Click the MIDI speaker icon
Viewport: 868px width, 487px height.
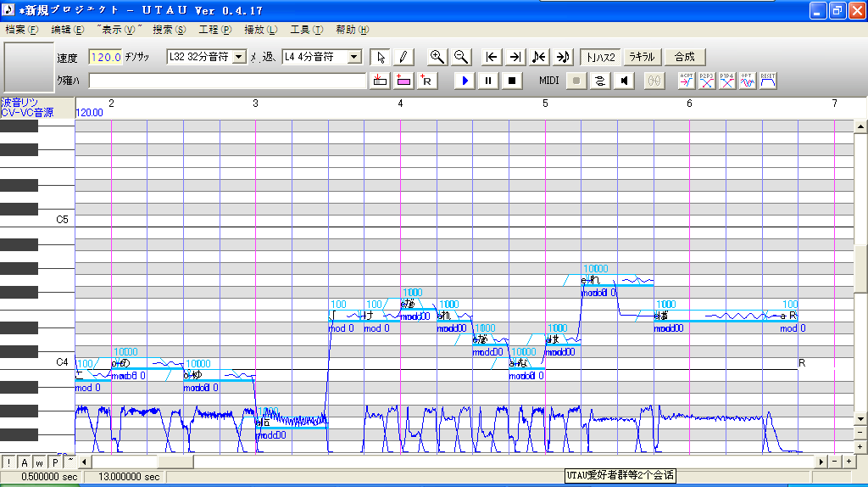[624, 81]
